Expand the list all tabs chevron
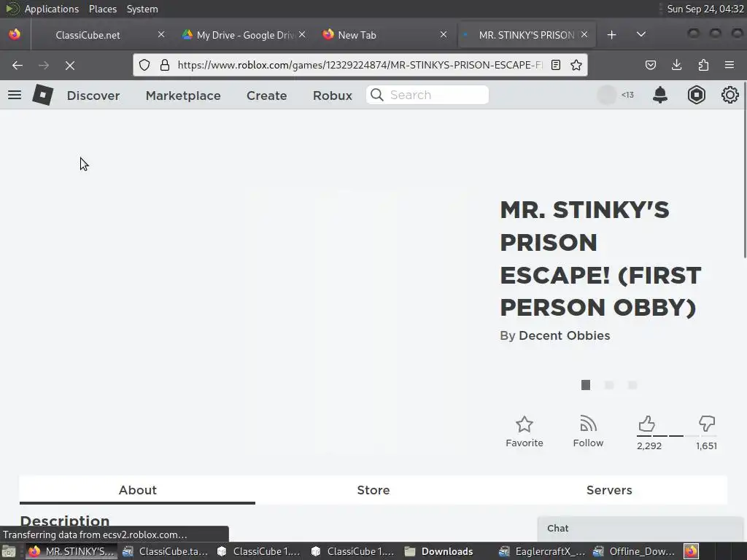Screen dimensions: 747x560 (641, 34)
